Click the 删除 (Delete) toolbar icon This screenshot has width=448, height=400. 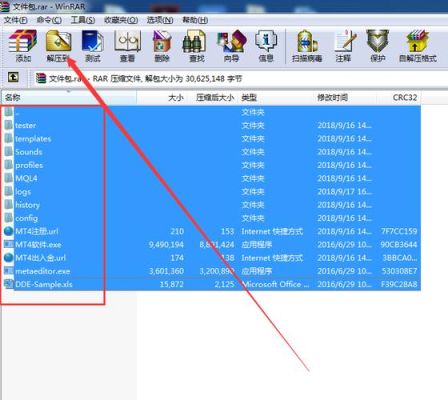tap(162, 41)
